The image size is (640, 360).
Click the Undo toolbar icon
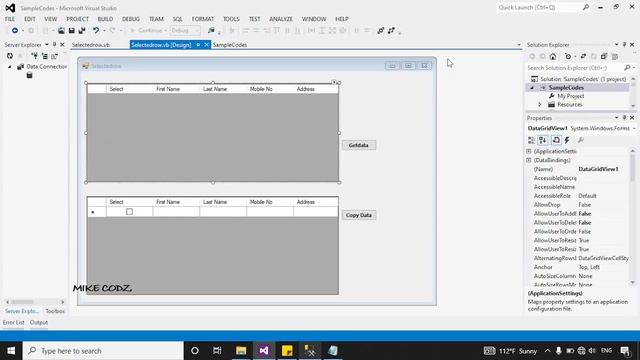[x=96, y=31]
